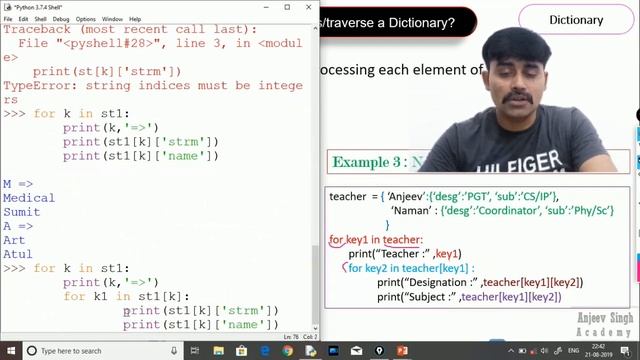Open the Window menu
Screen dimensions: 640x360
pos(112,19)
